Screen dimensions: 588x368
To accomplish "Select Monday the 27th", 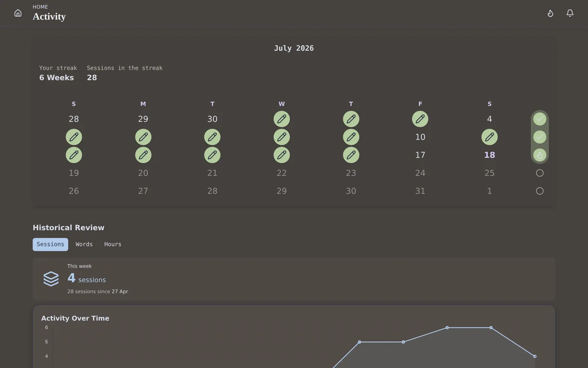I will coord(143,191).
